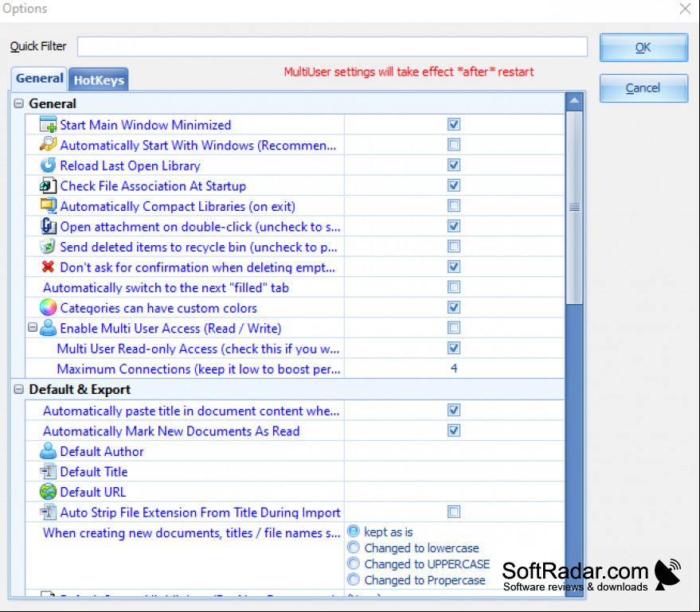The height and width of the screenshot is (612, 700).
Task: Click the OK button
Action: point(643,47)
